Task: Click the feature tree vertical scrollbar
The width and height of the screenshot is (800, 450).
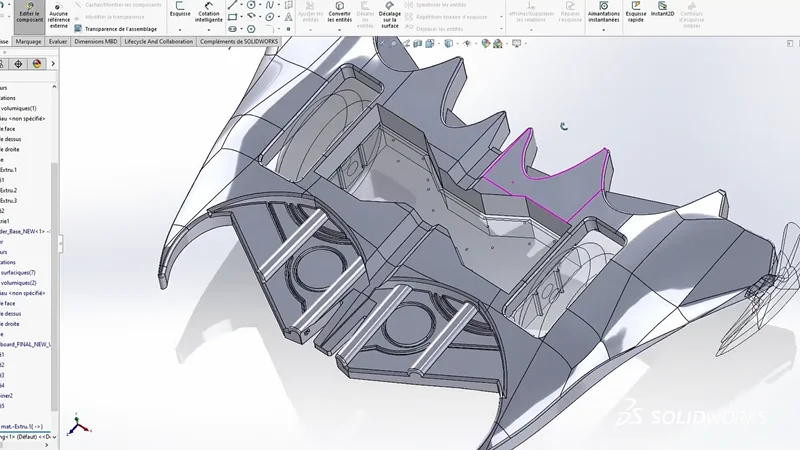Action: tap(54, 286)
